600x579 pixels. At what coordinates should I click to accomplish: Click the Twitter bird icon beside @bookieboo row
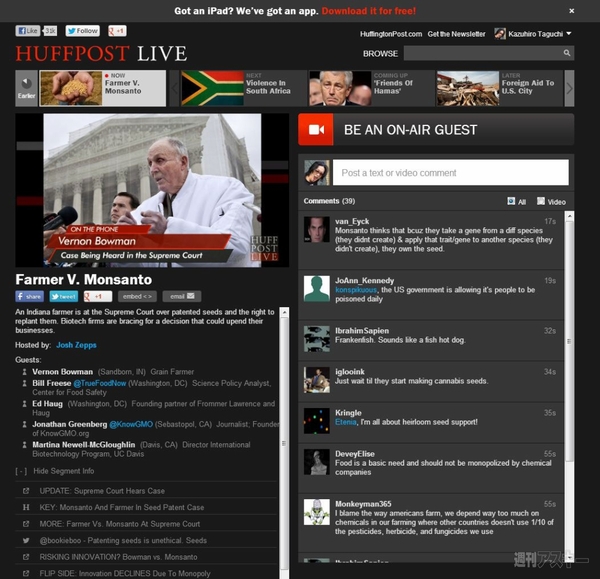click(26, 540)
